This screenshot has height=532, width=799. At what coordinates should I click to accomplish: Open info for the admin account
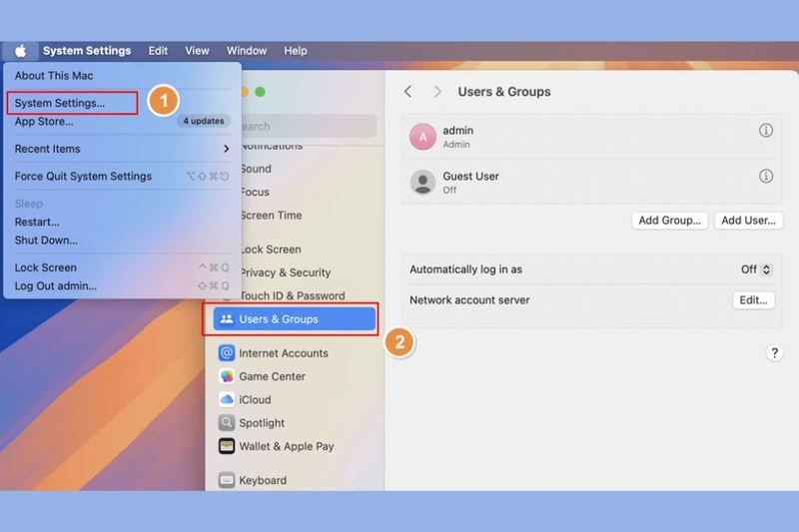[765, 131]
